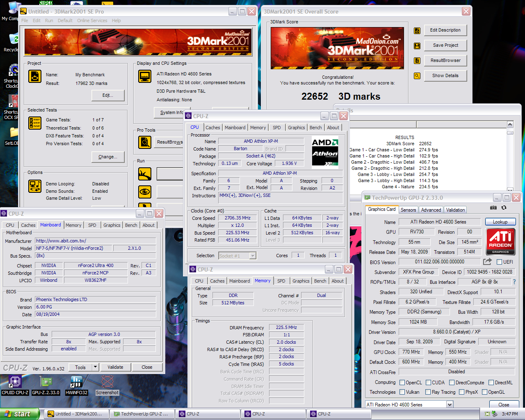Select the Screenshot desktop icon
The image size is (525, 420).
pyautogui.click(x=107, y=386)
